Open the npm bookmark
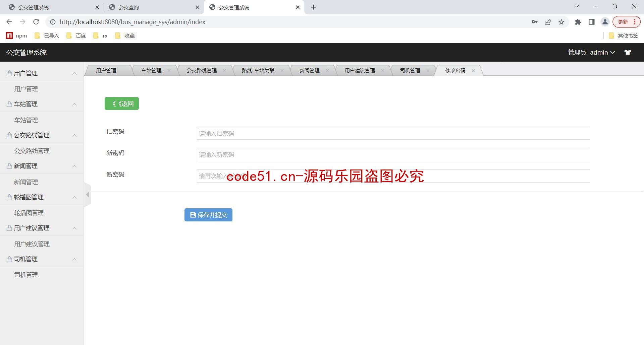The width and height of the screenshot is (644, 345). [17, 36]
